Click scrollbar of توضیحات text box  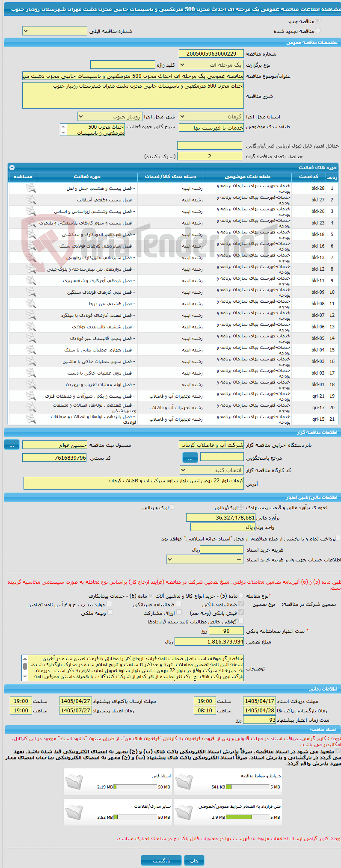25,668
